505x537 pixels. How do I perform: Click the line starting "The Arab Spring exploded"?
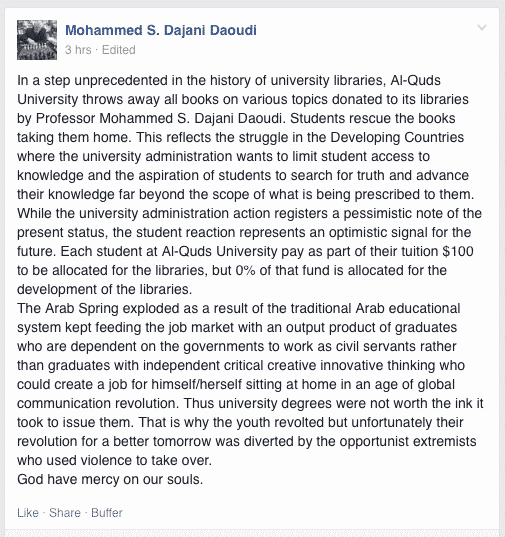tap(239, 308)
